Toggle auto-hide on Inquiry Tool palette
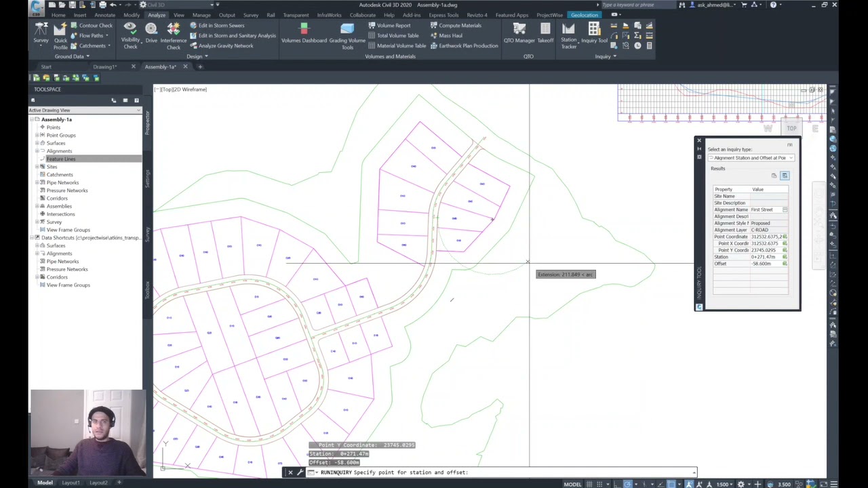Screen dimensions: 868x488 pos(699,149)
